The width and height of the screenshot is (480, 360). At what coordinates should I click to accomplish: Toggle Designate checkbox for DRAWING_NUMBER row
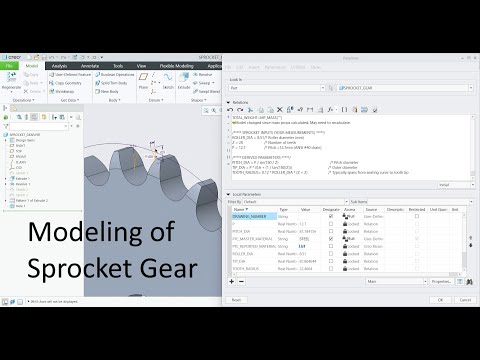pyautogui.click(x=331, y=216)
